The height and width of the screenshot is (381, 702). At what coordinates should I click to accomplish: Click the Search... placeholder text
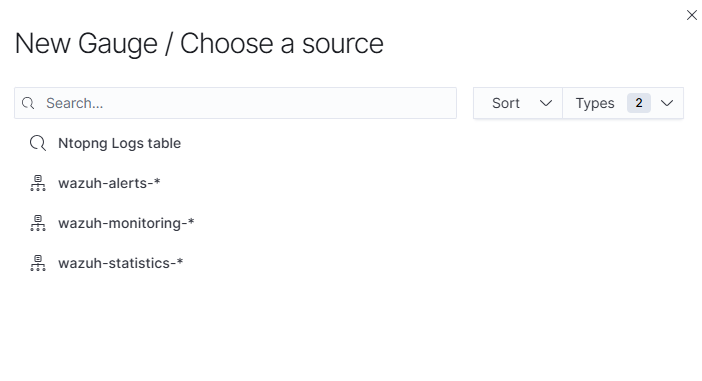click(75, 103)
